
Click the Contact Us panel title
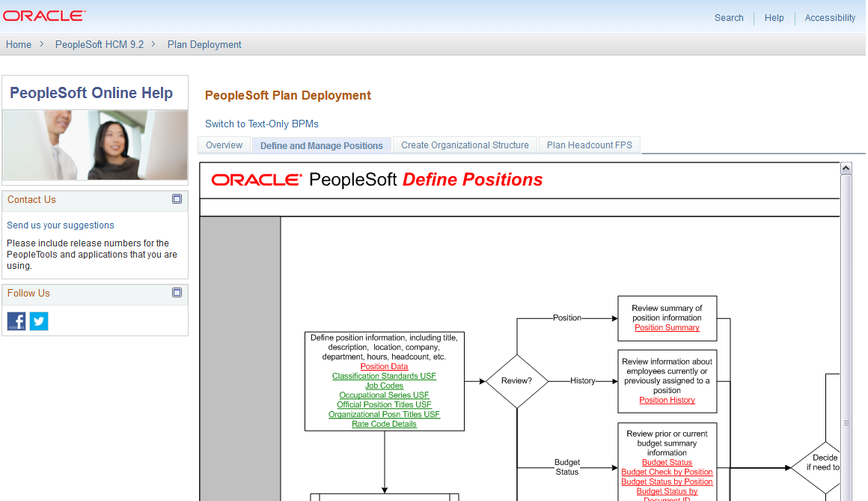pyautogui.click(x=31, y=199)
